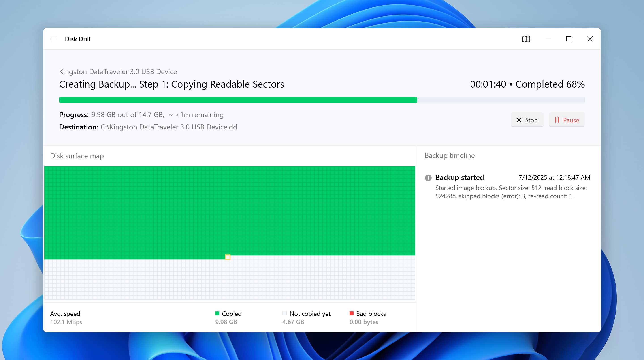Click the destination path Kingston DataTraveler 3.0 USB Device.dd
The height and width of the screenshot is (360, 644).
pos(169,127)
